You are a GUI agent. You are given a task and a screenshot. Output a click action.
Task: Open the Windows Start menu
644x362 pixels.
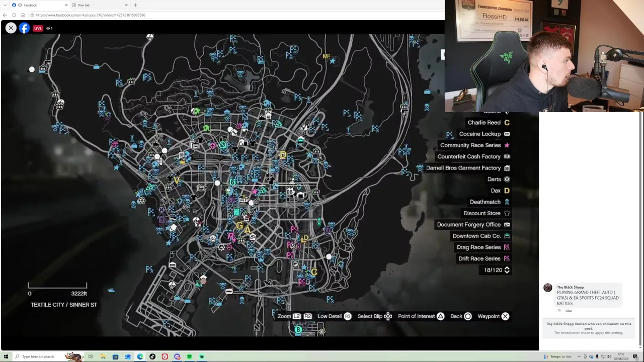tap(6, 356)
